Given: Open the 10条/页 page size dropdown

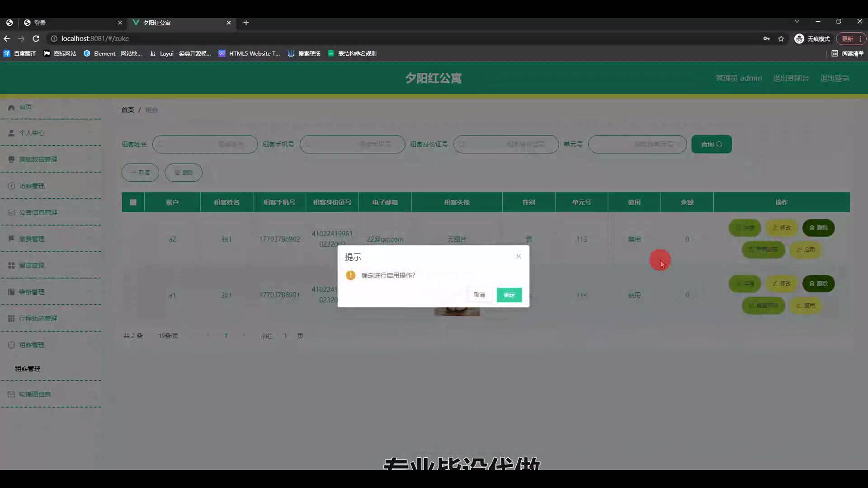Looking at the screenshot, I should [168, 336].
